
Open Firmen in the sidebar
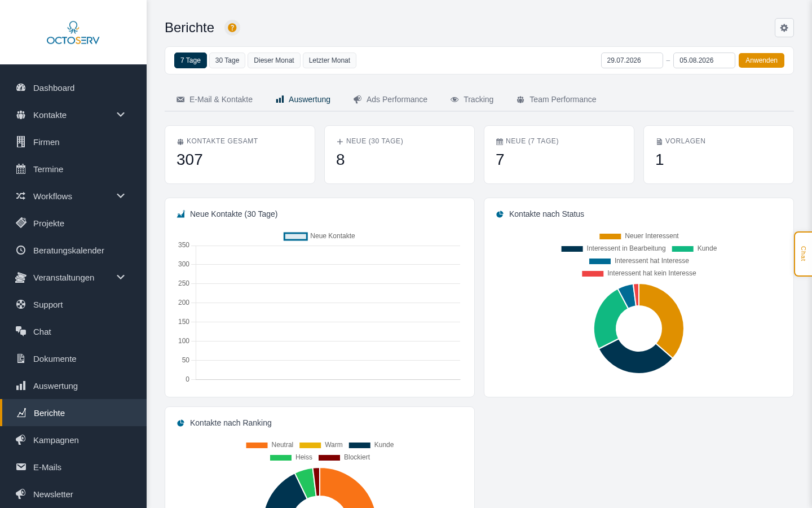(73, 142)
